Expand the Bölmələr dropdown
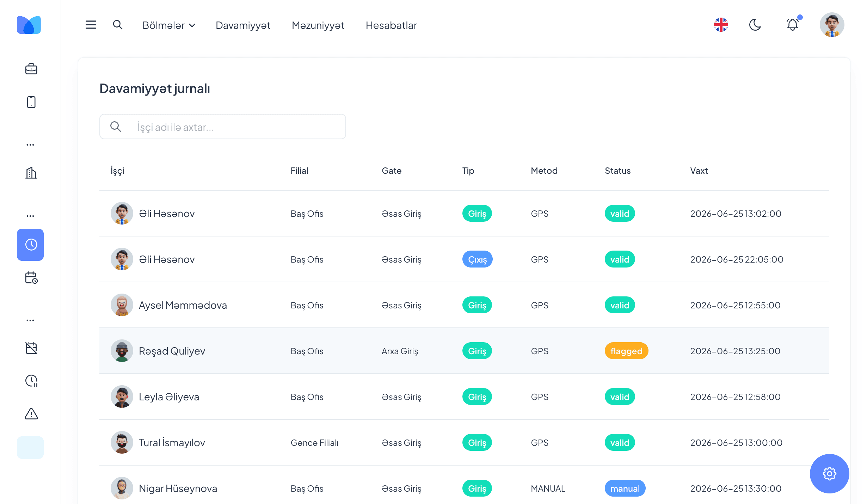The height and width of the screenshot is (504, 867). point(169,25)
